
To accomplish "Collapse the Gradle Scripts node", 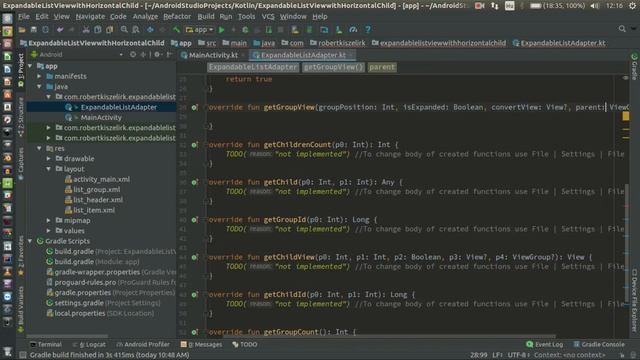I will coord(30,241).
